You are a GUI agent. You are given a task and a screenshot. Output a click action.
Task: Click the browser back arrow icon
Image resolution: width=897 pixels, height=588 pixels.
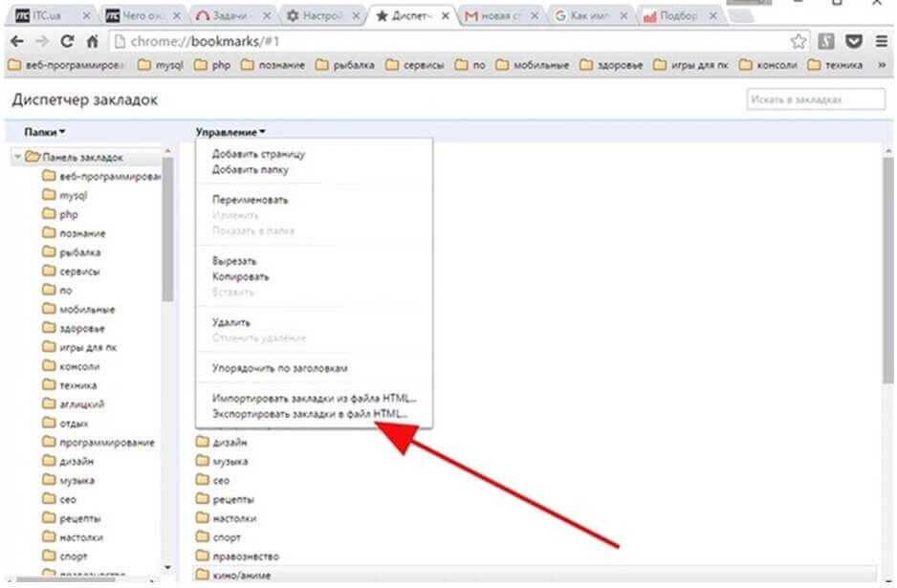pyautogui.click(x=16, y=41)
